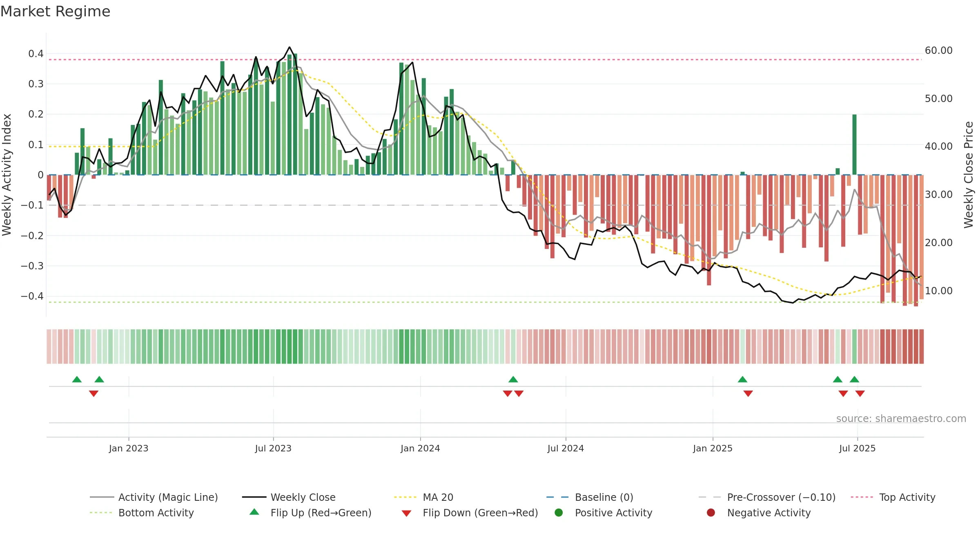Click the −0.4 activity axis label
This screenshot has width=980, height=551.
coord(32,296)
